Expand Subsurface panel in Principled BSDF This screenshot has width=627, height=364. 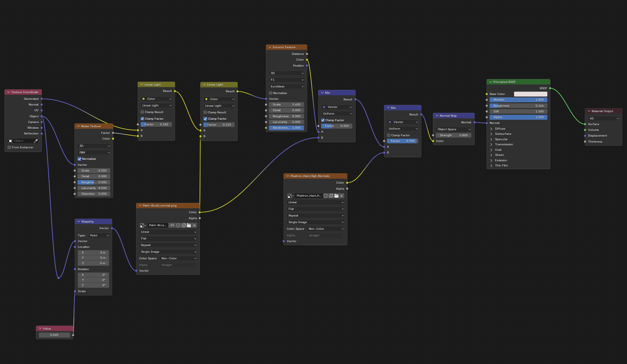point(491,134)
